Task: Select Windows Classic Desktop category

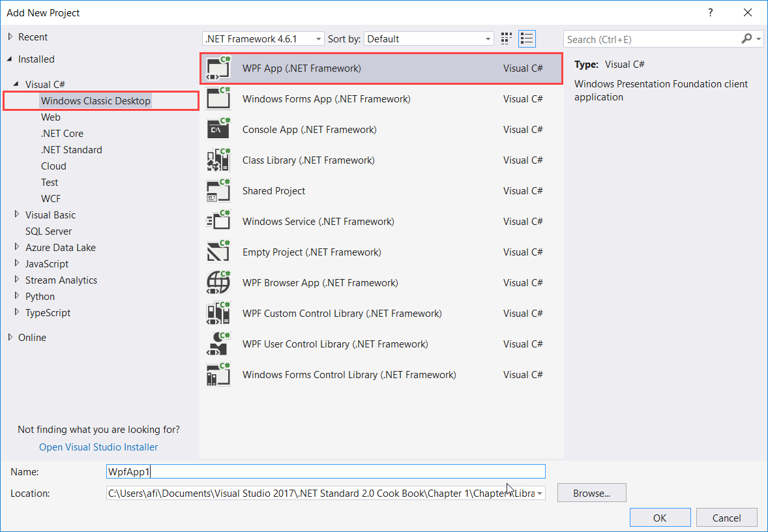Action: [x=95, y=101]
